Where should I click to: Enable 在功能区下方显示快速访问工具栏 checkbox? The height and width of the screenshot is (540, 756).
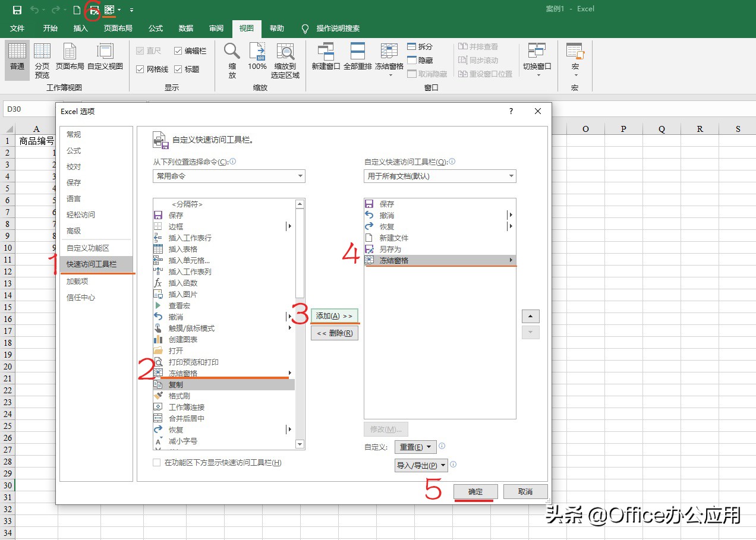(x=157, y=462)
